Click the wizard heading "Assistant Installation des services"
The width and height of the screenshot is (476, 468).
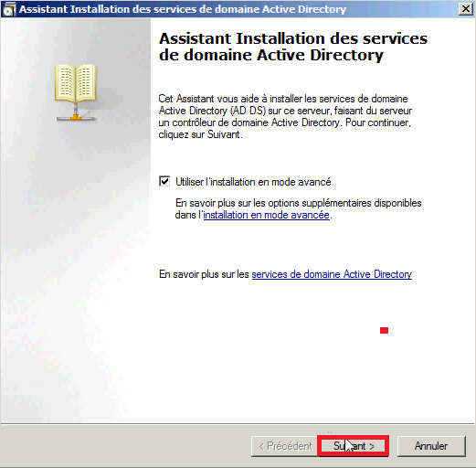pyautogui.click(x=293, y=38)
